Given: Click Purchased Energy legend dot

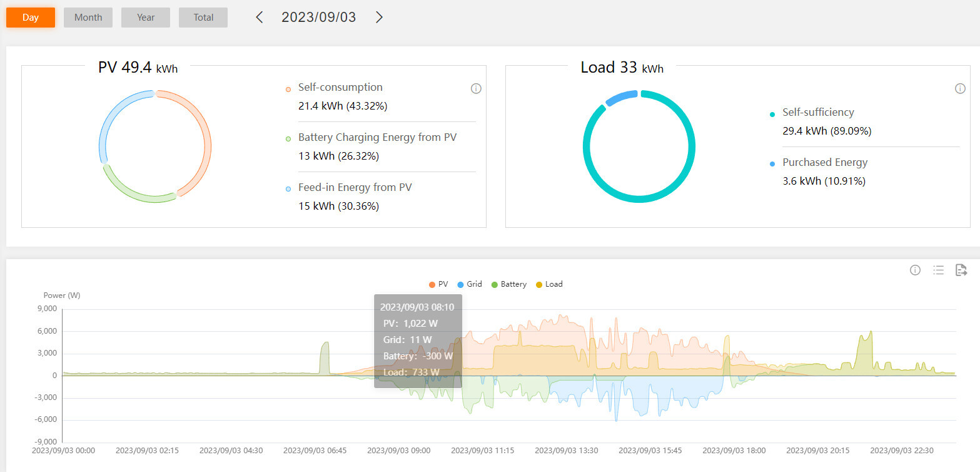Looking at the screenshot, I should tap(772, 163).
